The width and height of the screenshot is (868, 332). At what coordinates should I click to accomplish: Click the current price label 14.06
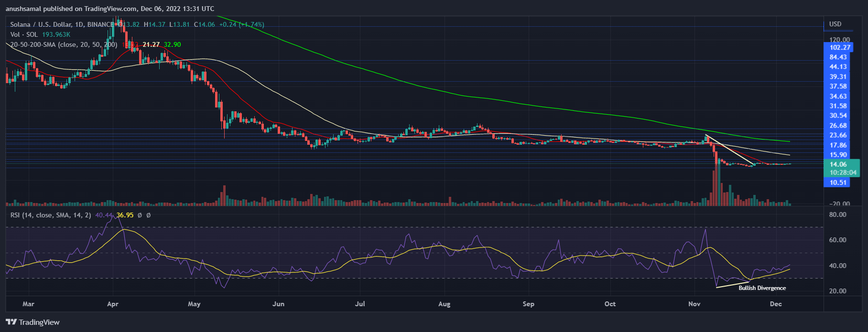pos(838,164)
